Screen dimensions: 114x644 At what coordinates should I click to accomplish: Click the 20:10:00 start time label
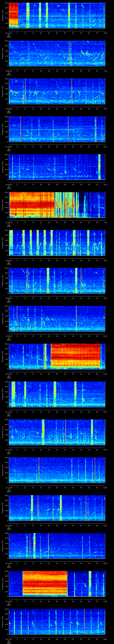pos(9,374)
